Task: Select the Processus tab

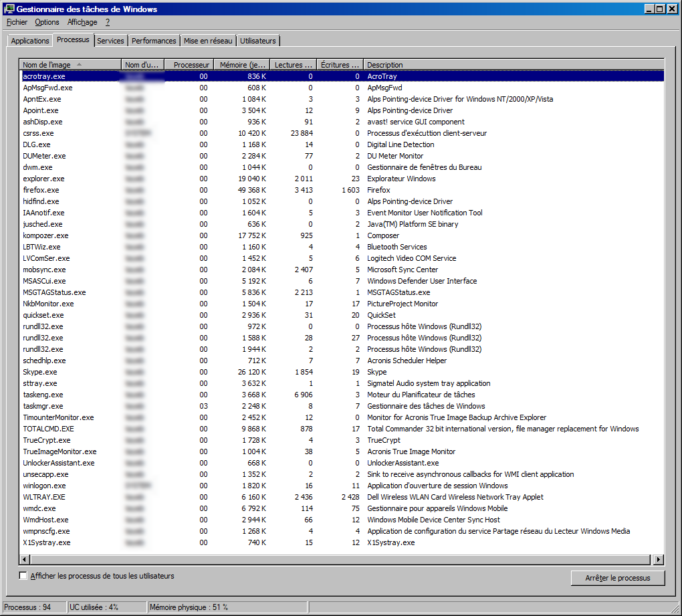Action: 73,39
